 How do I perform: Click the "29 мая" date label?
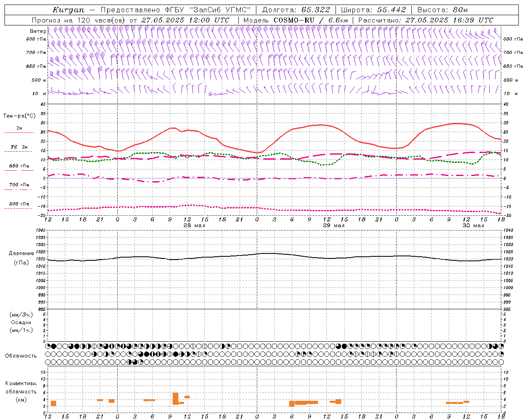pos(333,226)
